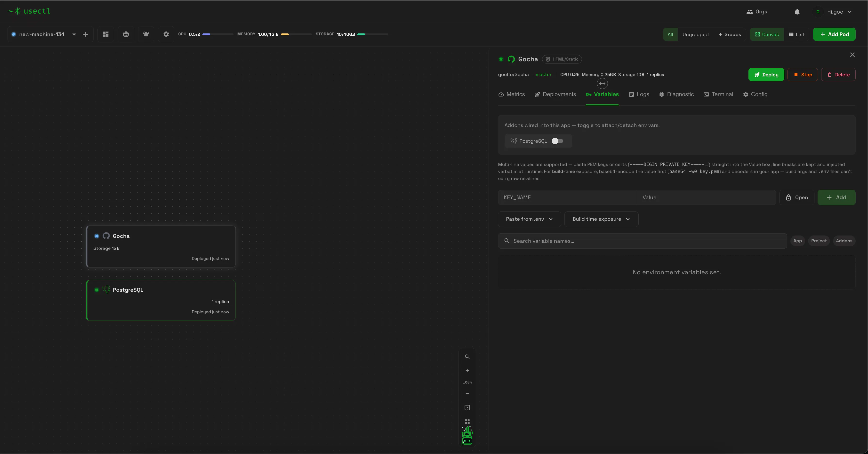Viewport: 868px width, 454px height.
Task: Select the Variables tab
Action: (x=602, y=95)
